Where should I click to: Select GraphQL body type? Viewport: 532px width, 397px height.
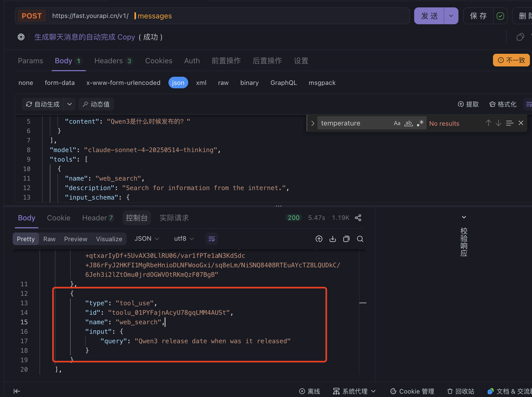284,83
